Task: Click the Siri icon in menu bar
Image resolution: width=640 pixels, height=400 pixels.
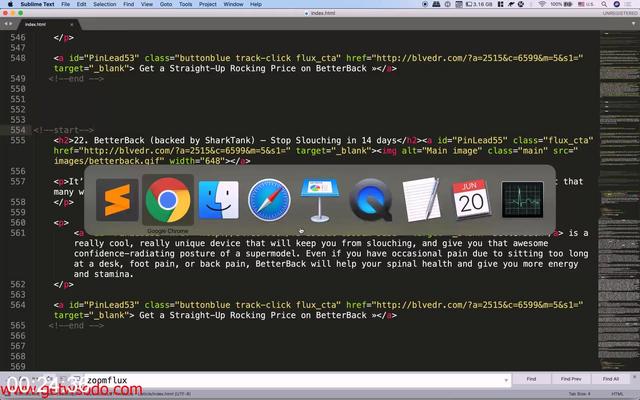Action: (617, 4)
